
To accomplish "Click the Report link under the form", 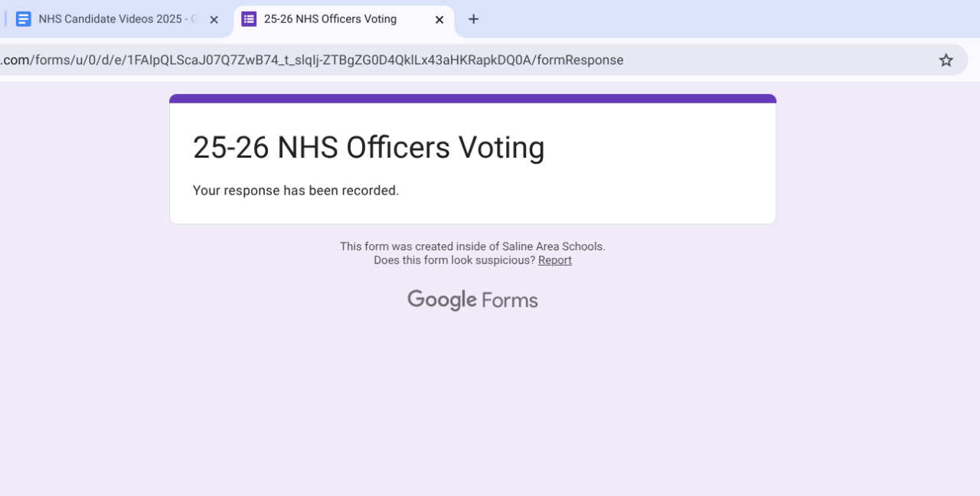I will coord(555,260).
